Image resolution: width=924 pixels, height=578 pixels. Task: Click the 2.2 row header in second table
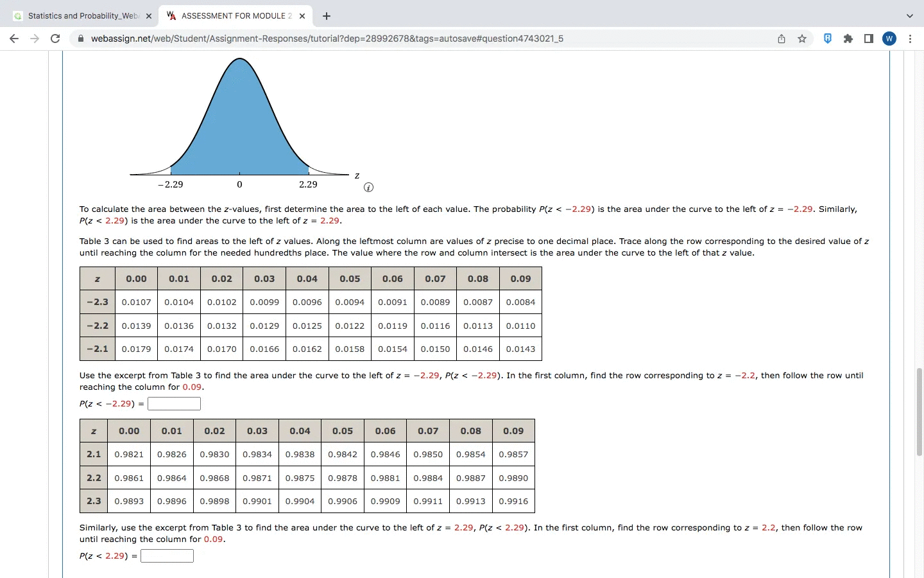point(94,478)
